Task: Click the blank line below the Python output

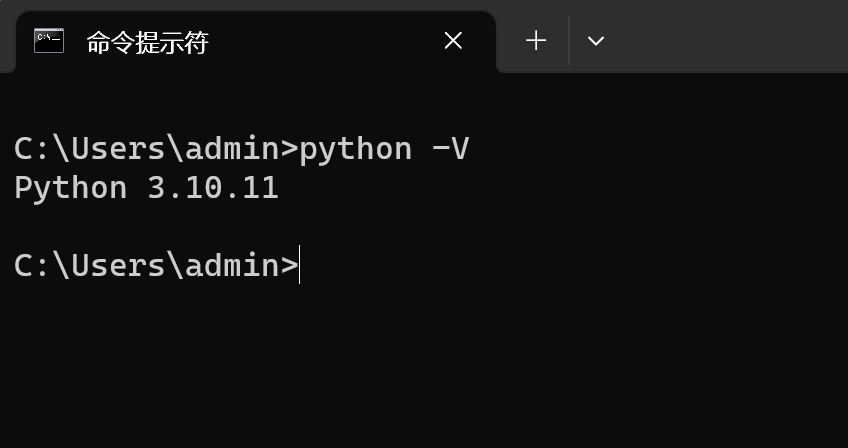Action: pos(424,227)
